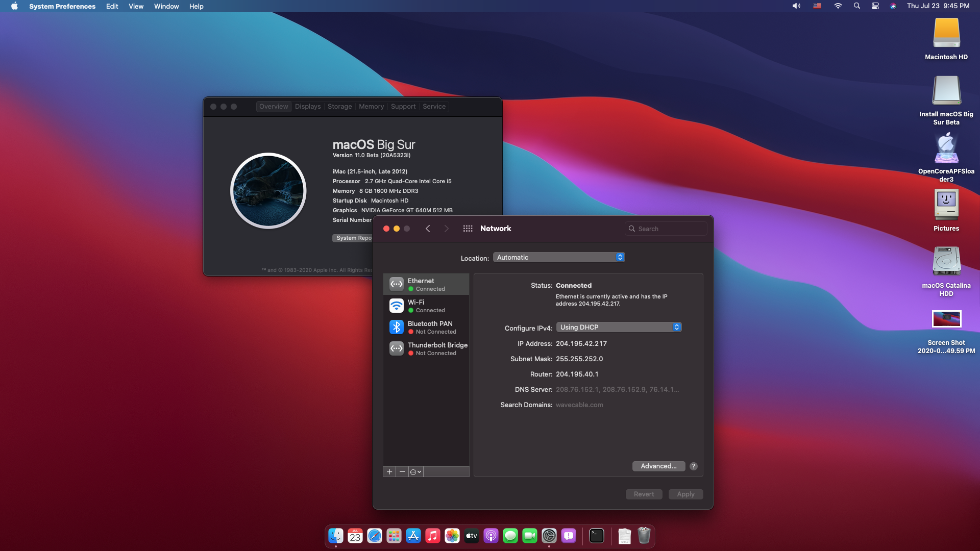This screenshot has height=551, width=980.
Task: Open Terminal from the Dock
Action: click(596, 536)
